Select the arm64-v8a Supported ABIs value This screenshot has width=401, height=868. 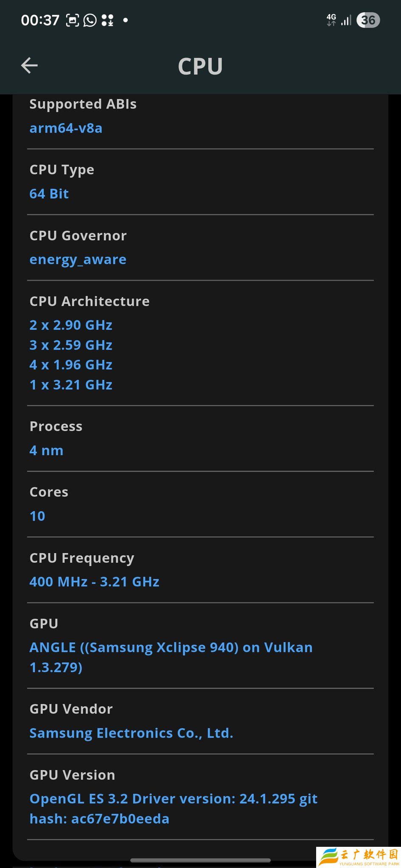66,128
